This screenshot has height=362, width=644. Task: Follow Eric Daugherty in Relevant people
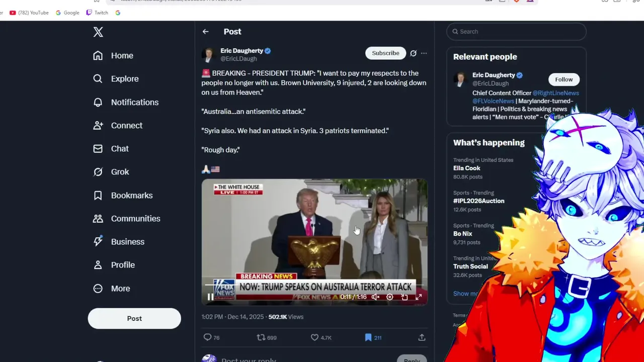tap(563, 79)
